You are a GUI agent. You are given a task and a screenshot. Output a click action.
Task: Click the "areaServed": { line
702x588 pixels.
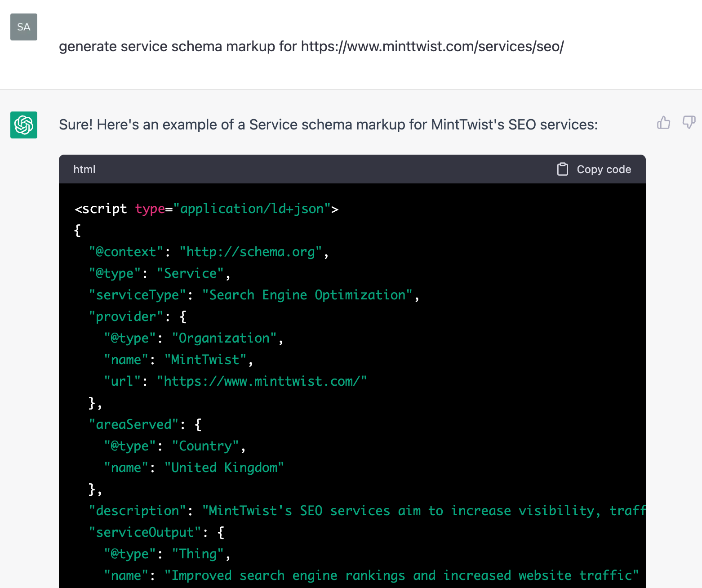tap(145, 424)
